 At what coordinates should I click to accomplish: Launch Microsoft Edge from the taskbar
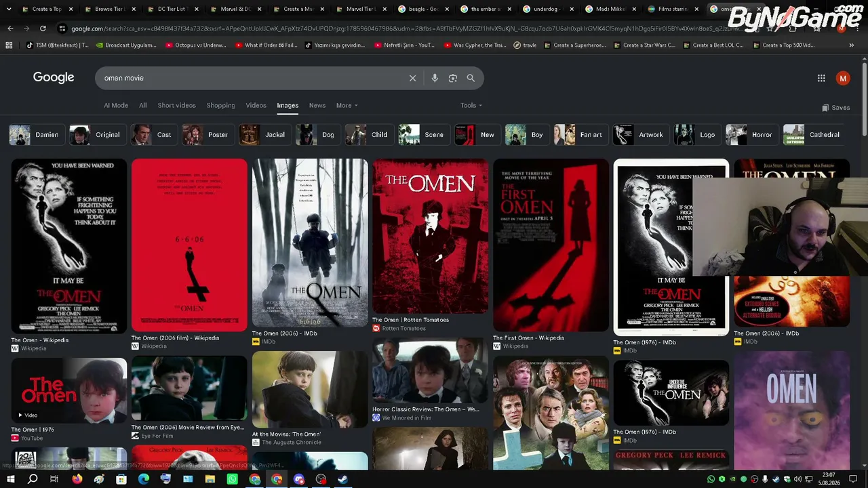pos(143,479)
